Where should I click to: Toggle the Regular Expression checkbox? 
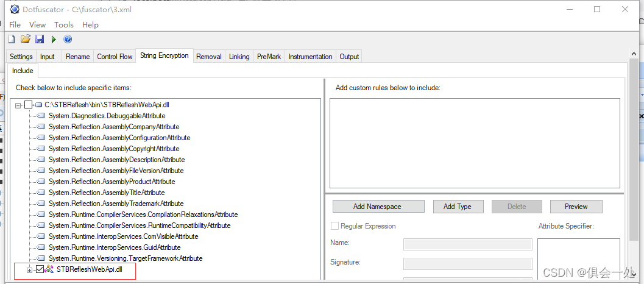point(334,226)
